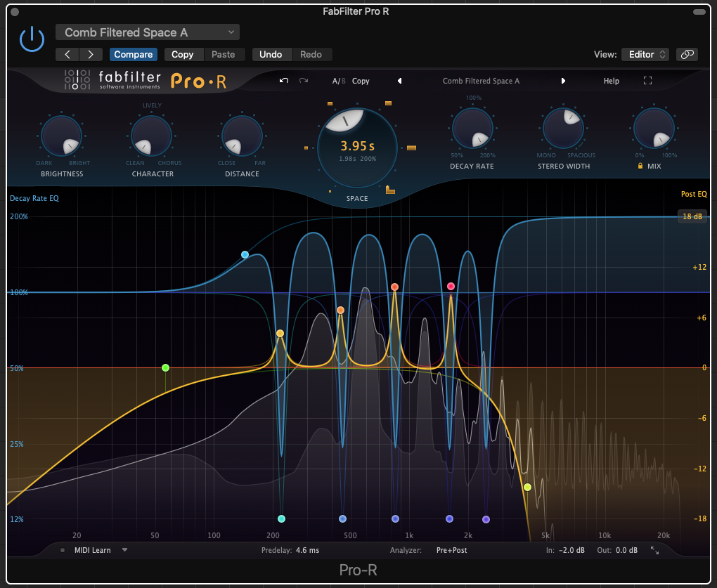Click the Brightness knob
The height and width of the screenshot is (588, 717).
click(x=61, y=136)
